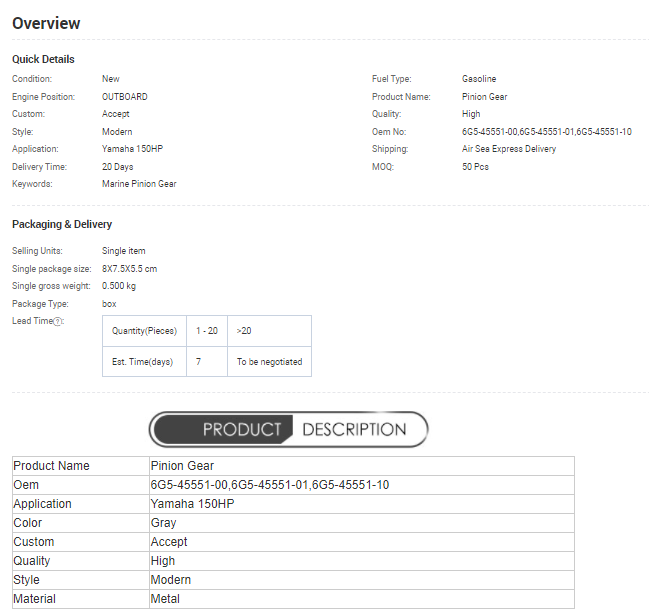This screenshot has height=613, width=649.
Task: Click the 'OUTBOARD' engine position value
Action: point(125,97)
